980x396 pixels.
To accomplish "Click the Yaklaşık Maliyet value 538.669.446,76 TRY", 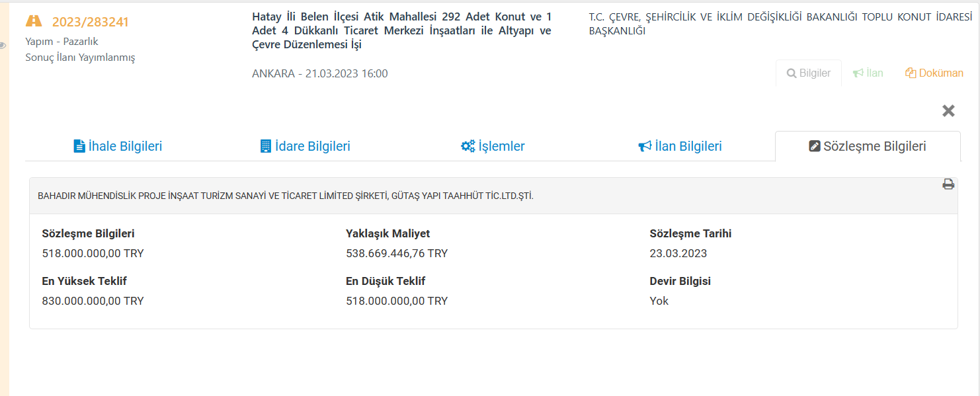I will coord(397,253).
